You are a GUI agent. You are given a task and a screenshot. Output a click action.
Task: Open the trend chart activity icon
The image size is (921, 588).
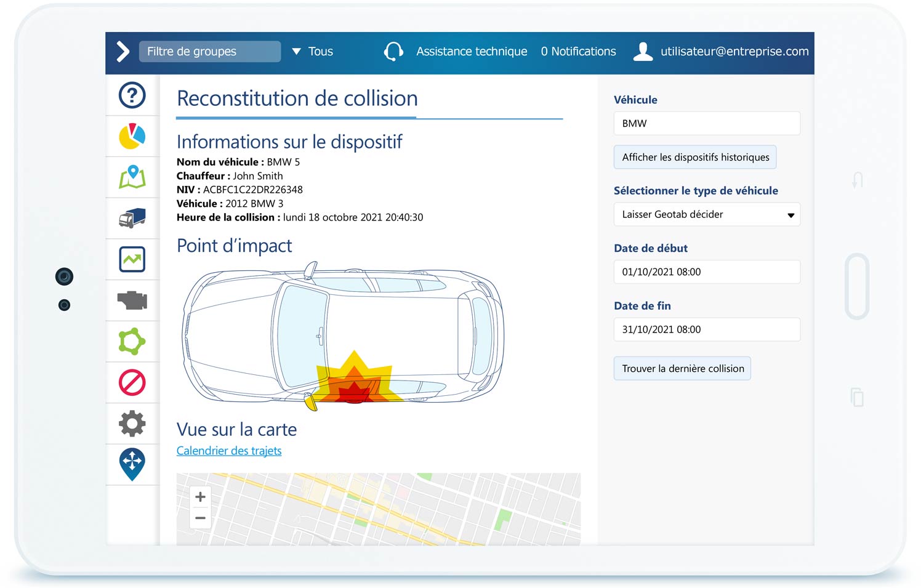pos(132,259)
